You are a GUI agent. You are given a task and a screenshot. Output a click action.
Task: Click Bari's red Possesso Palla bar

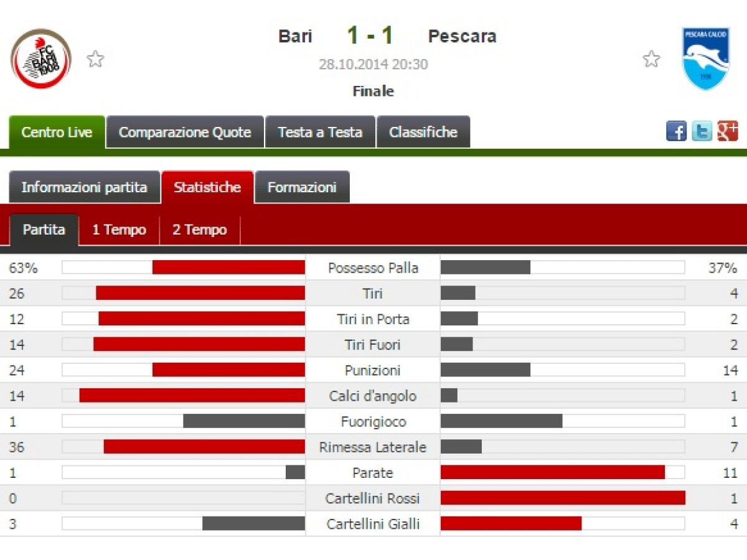(x=228, y=268)
